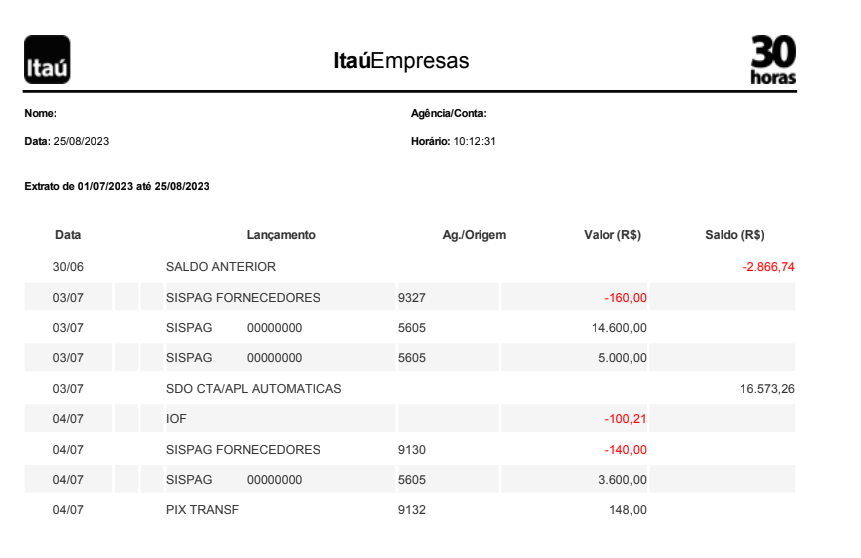Click the Saldo (R$) column header

(x=735, y=235)
